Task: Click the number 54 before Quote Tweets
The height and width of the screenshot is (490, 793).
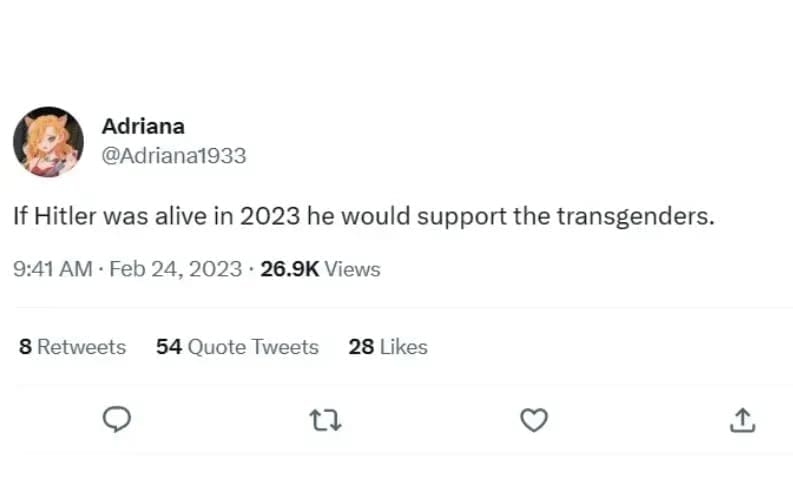Action: click(x=168, y=347)
